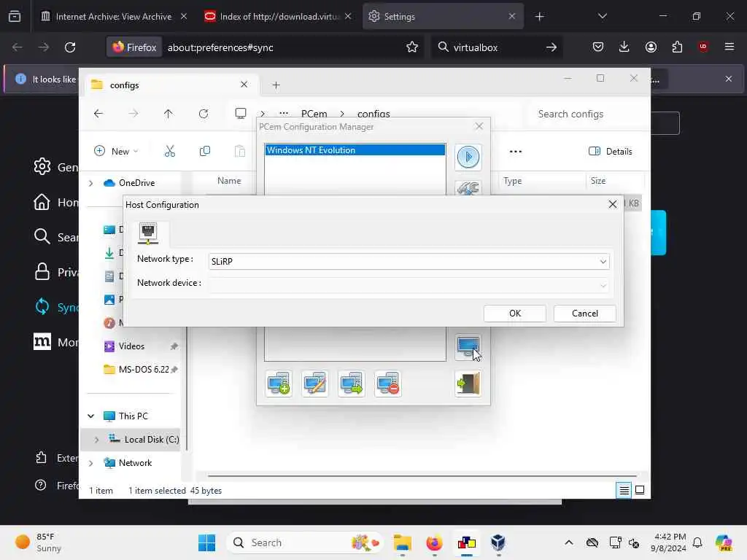Screen dimensions: 747x560
Task: Switch to the Index of download.virtualbox tab
Action: pyautogui.click(x=279, y=17)
